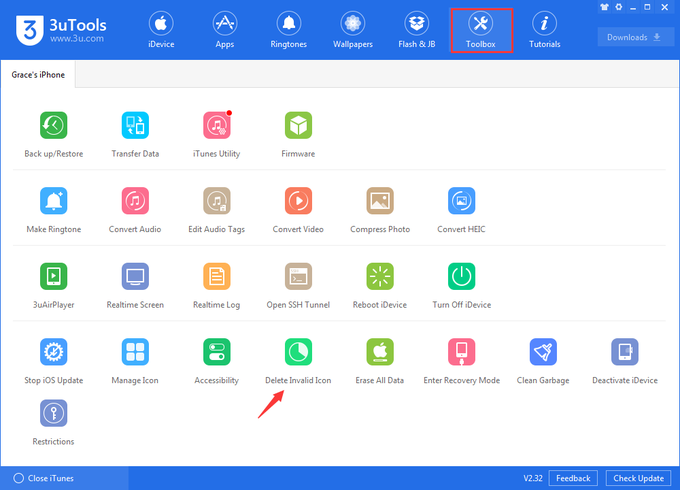Click the Check Update button
The image size is (680, 490).
[x=637, y=478]
